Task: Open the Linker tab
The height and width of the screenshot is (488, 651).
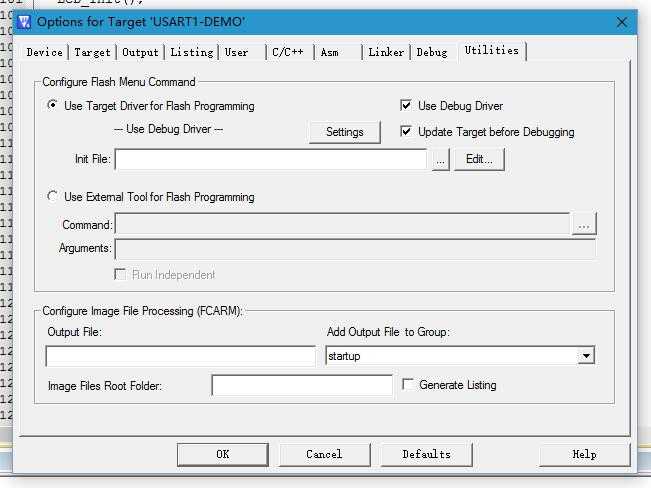Action: pyautogui.click(x=386, y=52)
